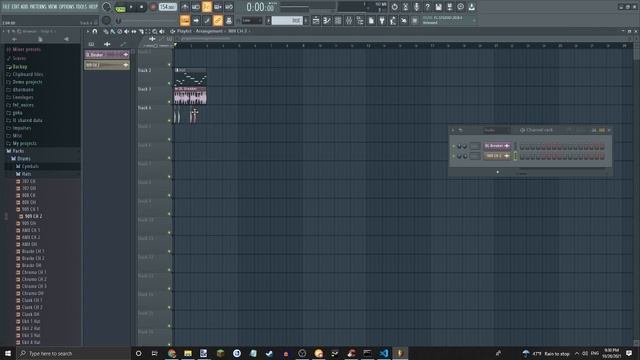This screenshot has height=360, width=640.
Task: Click the project info icon beside export
Action: 460,7
